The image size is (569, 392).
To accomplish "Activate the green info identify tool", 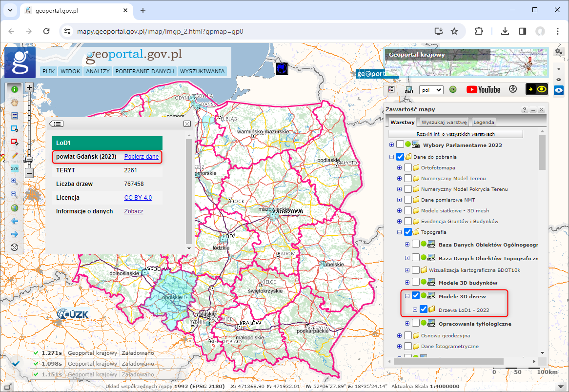I will pos(14,89).
